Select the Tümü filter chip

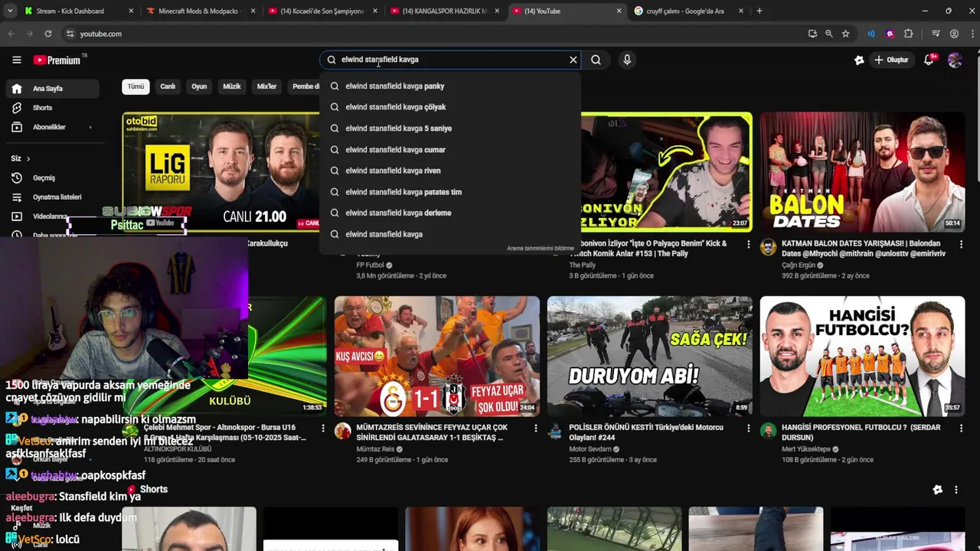click(x=136, y=86)
